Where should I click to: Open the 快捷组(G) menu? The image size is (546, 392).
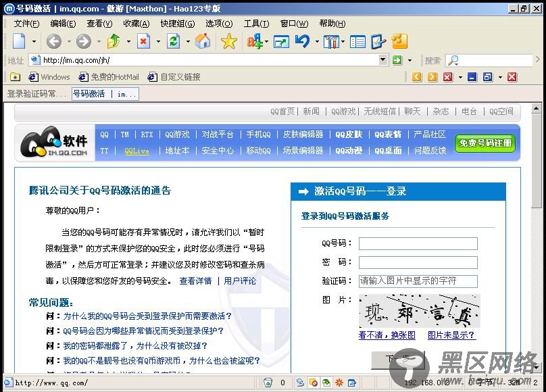coord(178,24)
